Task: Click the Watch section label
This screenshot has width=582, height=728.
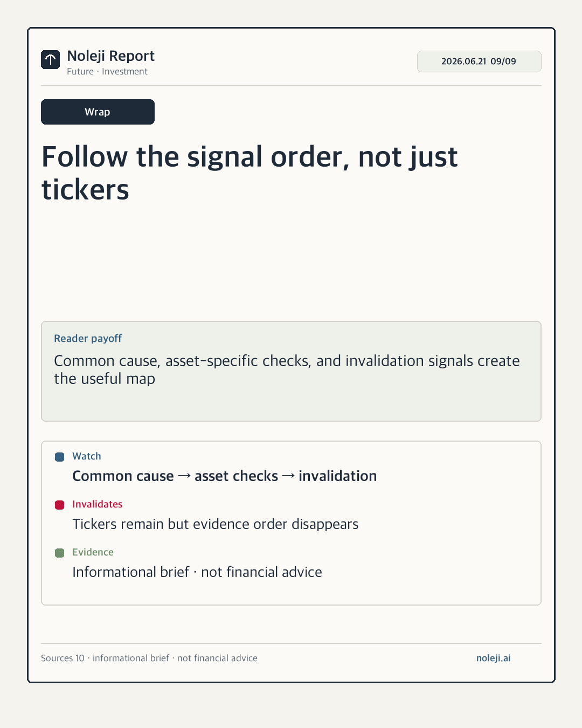Action: point(87,456)
